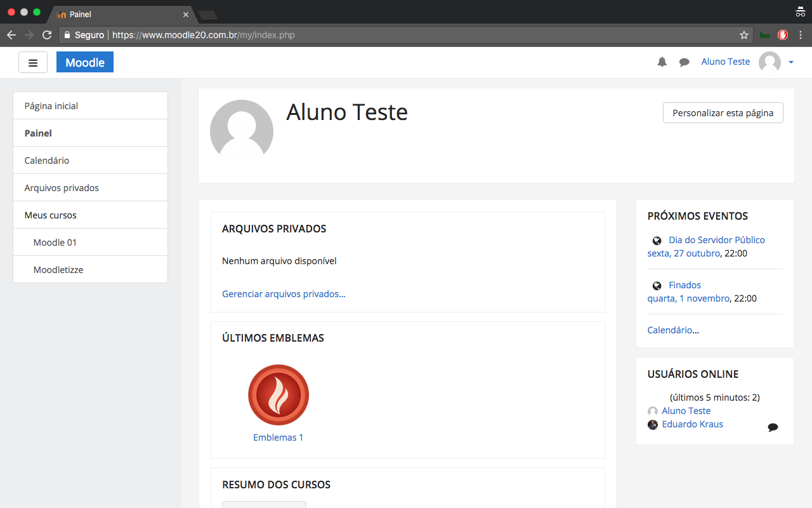Click the red flame badge image
812x508 pixels.
pos(278,395)
